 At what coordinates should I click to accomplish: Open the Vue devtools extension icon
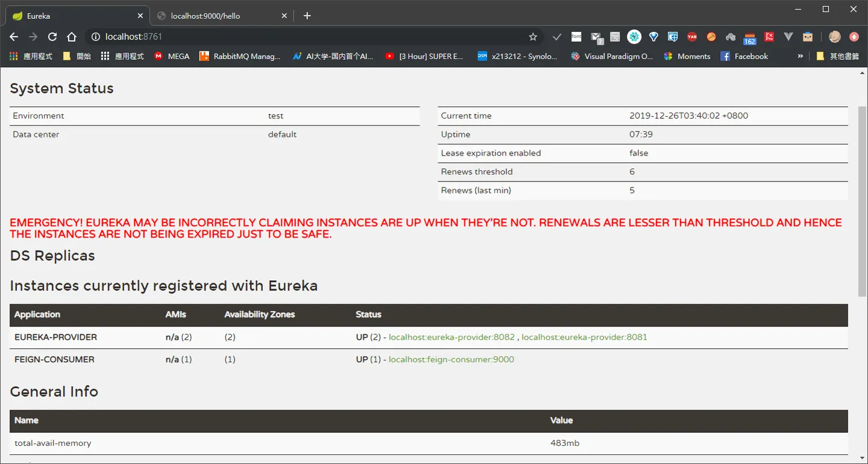click(x=788, y=37)
